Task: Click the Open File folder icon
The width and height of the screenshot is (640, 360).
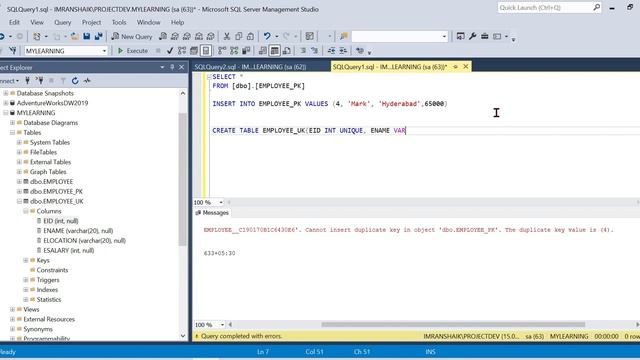Action: (x=75, y=37)
